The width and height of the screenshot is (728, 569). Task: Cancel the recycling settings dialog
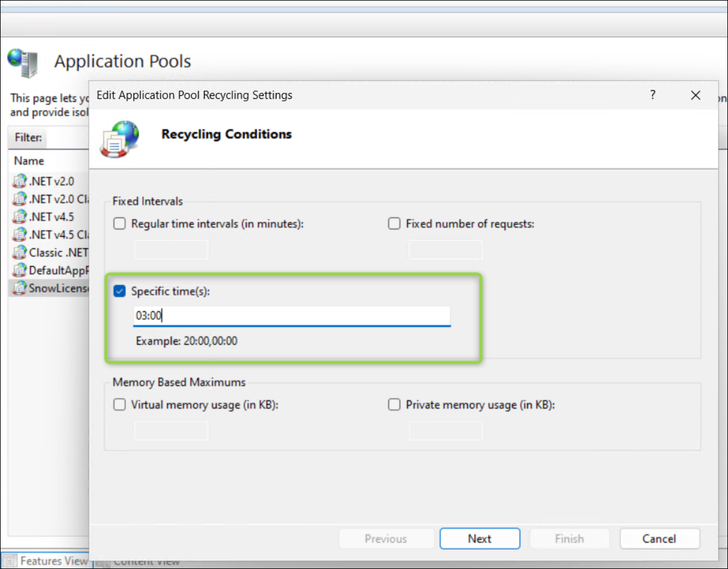[x=659, y=538]
